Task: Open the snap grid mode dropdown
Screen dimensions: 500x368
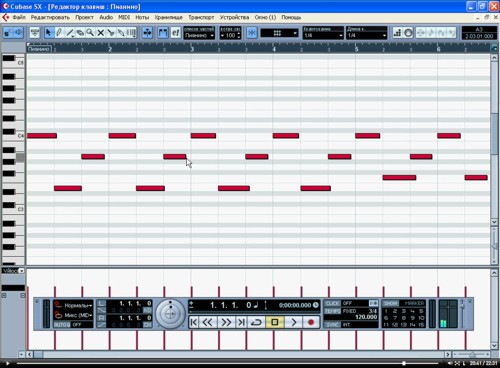Action: (279, 33)
